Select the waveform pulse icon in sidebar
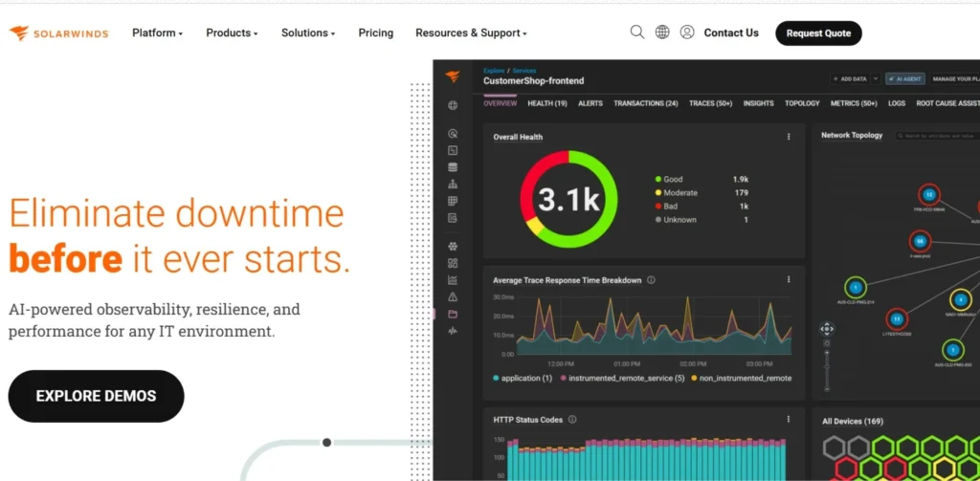This screenshot has height=481, width=980. pos(453,331)
